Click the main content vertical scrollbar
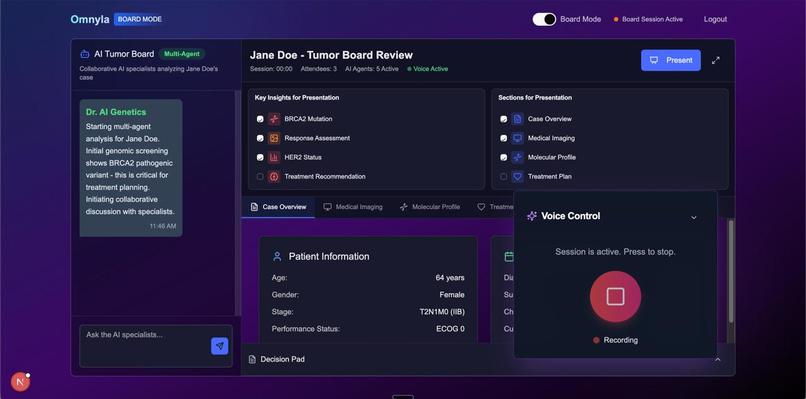The width and height of the screenshot is (806, 399). coord(731,271)
